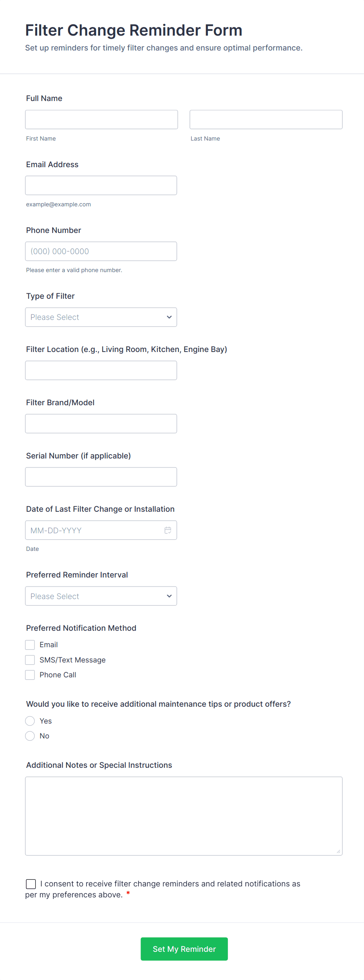Check the Phone Call notification option
The width and height of the screenshot is (364, 980).
30,675
